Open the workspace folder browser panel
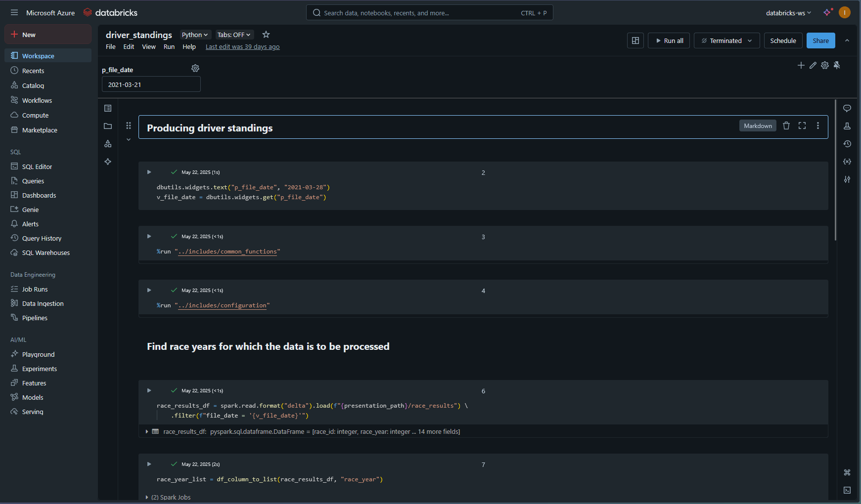Screen dimensions: 861x504 pyautogui.click(x=108, y=126)
